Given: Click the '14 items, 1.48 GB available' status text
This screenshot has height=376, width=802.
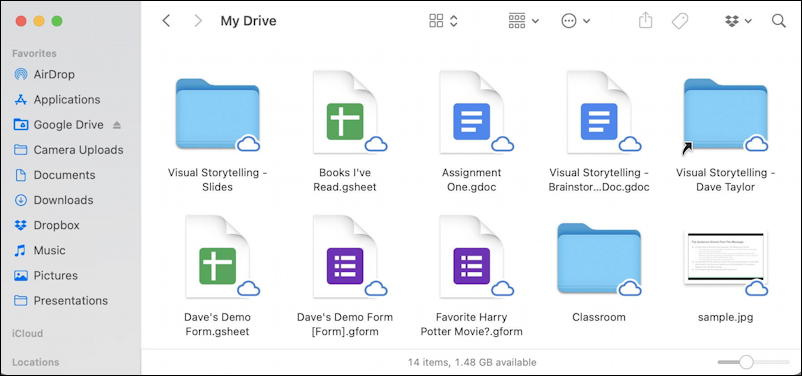Looking at the screenshot, I should [472, 362].
